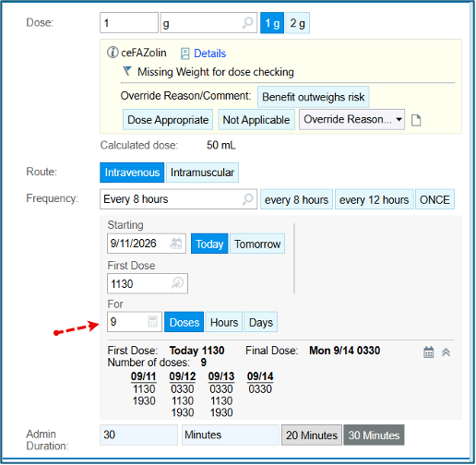The image size is (476, 465).
Task: Select the 1 g dose button
Action: [272, 23]
